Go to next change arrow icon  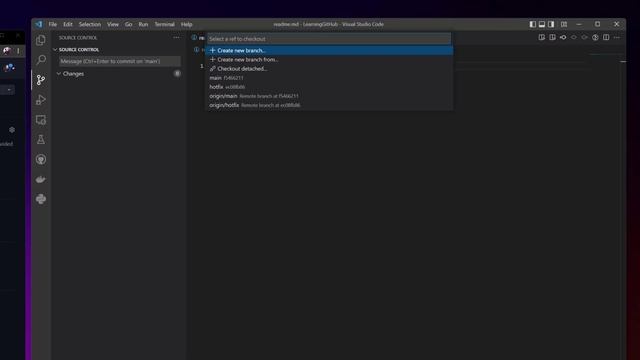point(584,38)
